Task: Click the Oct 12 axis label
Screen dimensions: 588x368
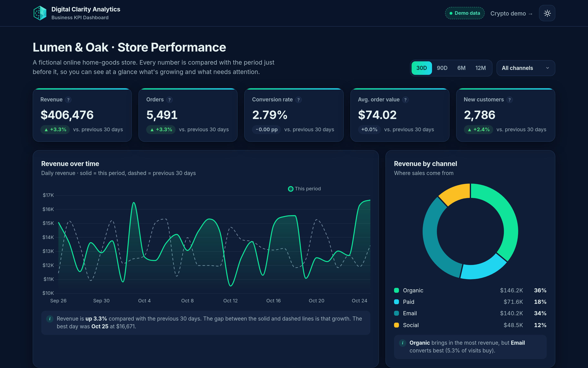Action: click(x=230, y=301)
